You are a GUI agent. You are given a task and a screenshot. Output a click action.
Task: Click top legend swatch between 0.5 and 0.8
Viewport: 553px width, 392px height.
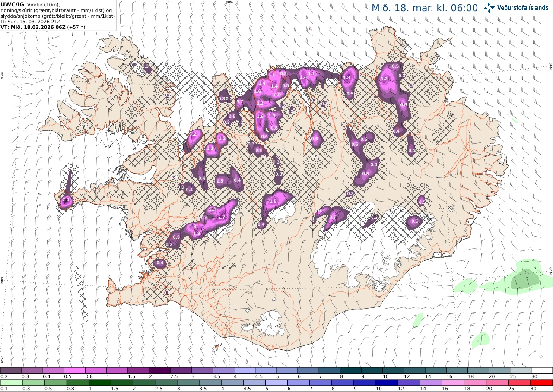(75, 370)
